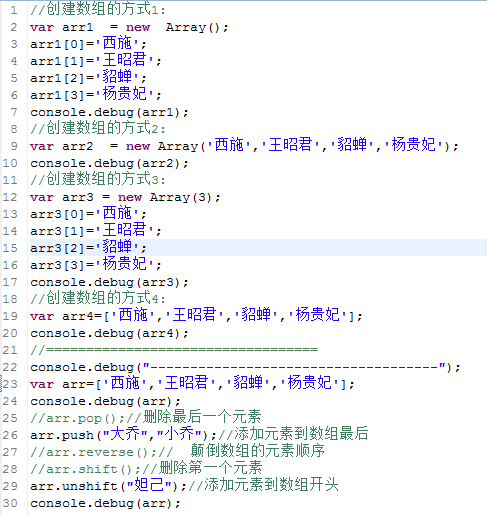Image resolution: width=487 pixels, height=516 pixels.
Task: Click line number 26 in the gutter
Action: tap(10, 435)
